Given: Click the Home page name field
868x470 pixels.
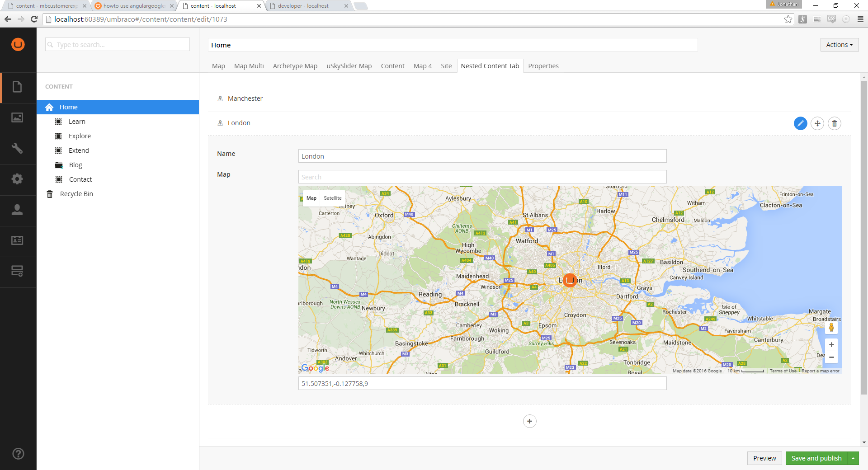Looking at the screenshot, I should (453, 45).
